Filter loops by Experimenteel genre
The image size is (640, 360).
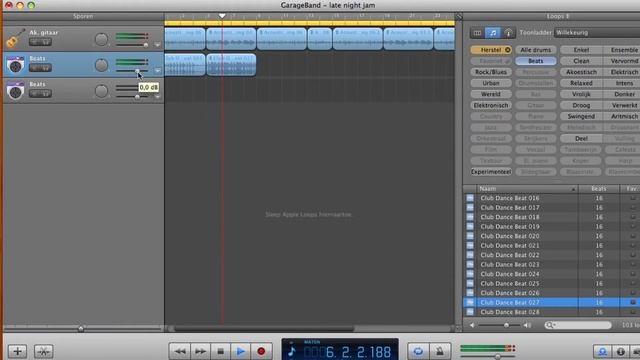pos(491,172)
